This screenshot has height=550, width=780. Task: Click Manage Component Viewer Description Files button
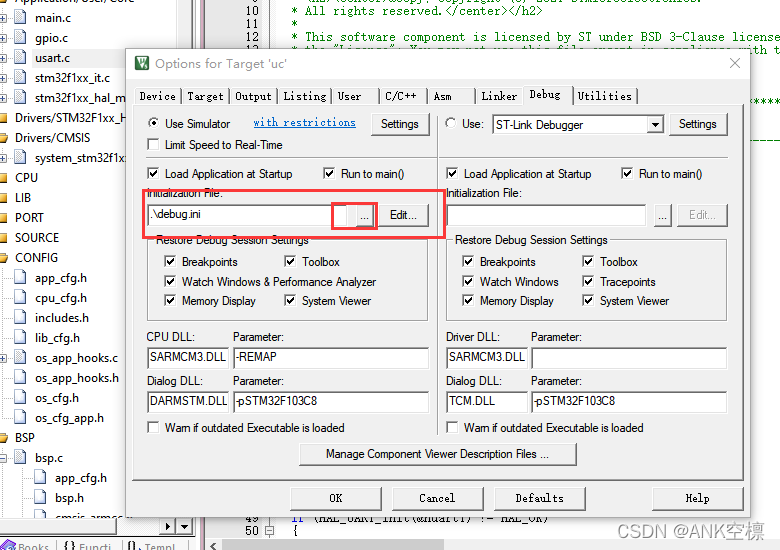pos(437,454)
